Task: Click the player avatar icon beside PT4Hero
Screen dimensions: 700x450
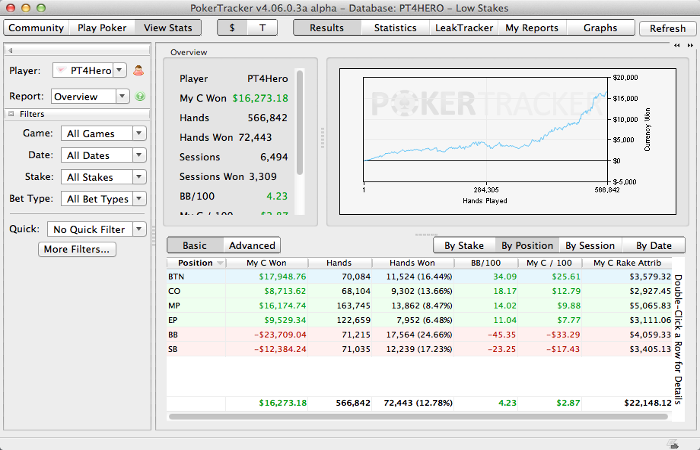Action: tap(140, 70)
